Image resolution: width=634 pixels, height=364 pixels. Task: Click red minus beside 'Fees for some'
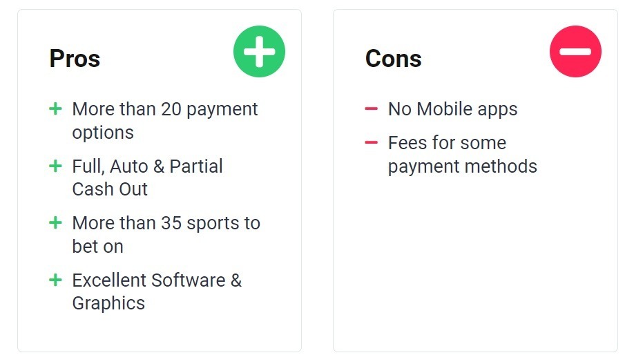[371, 142]
